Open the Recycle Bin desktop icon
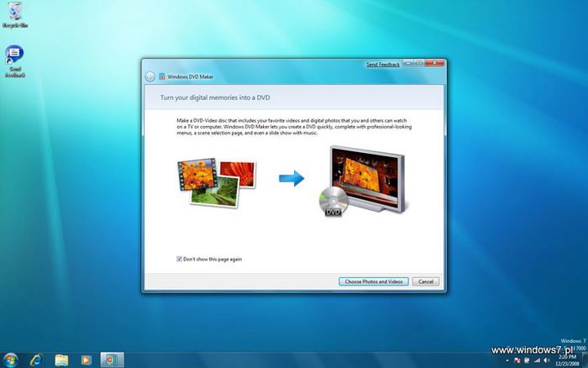This screenshot has width=588, height=368. (15, 15)
